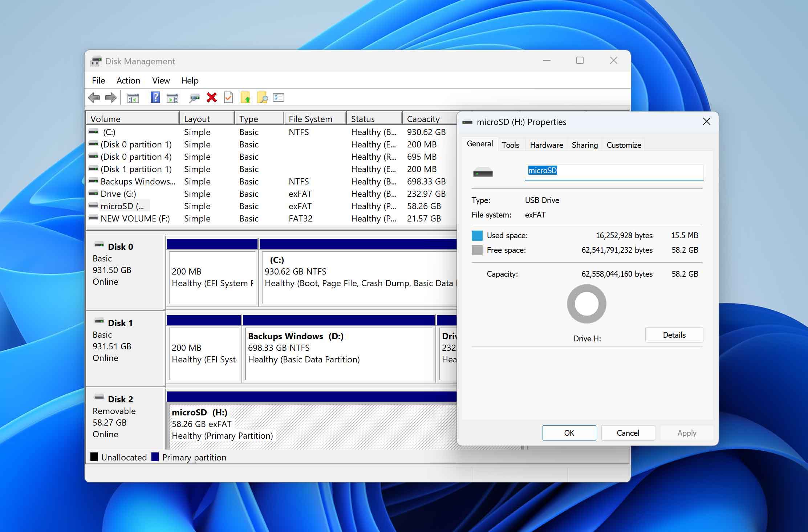Click the drive icon beside microSD name field
This screenshot has width=808, height=532.
coord(483,172)
